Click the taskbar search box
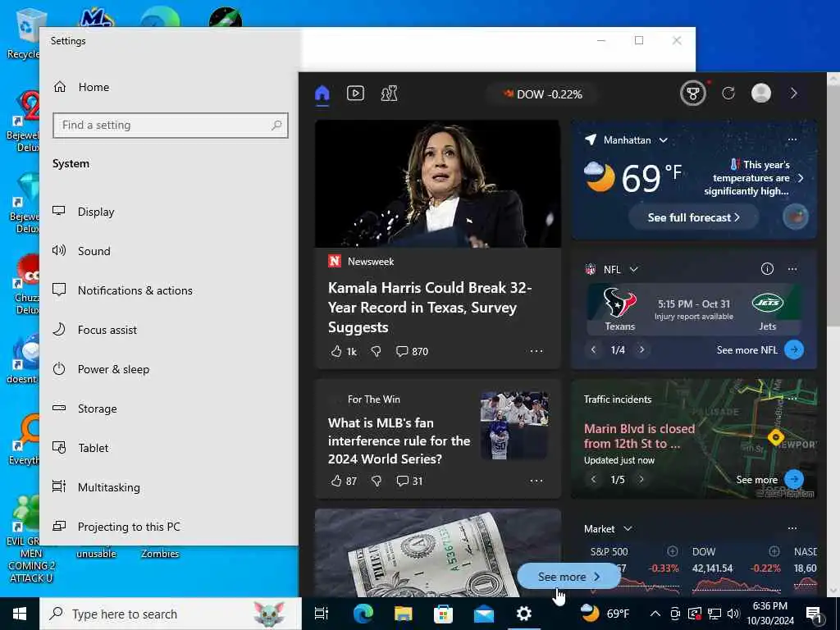The height and width of the screenshot is (630, 840). [x=171, y=614]
